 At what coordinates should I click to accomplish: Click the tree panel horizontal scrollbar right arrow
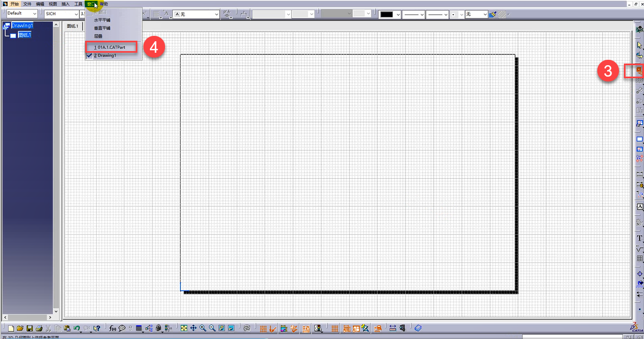pos(50,317)
